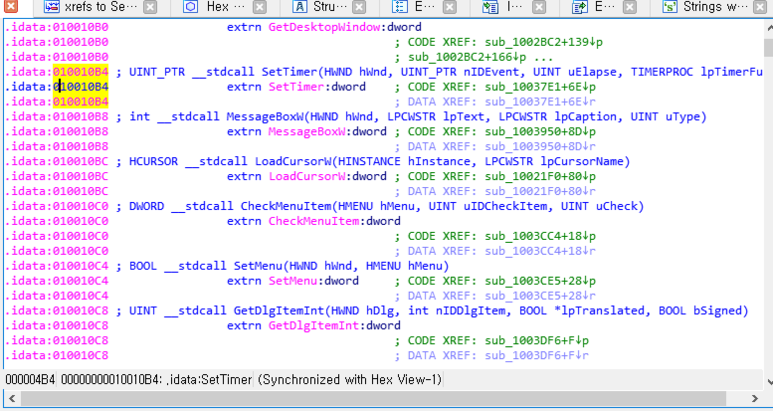Follow CODE XREF sub_1003CC4+18↓p
Viewport: 773px width, 411px height.
click(x=540, y=237)
